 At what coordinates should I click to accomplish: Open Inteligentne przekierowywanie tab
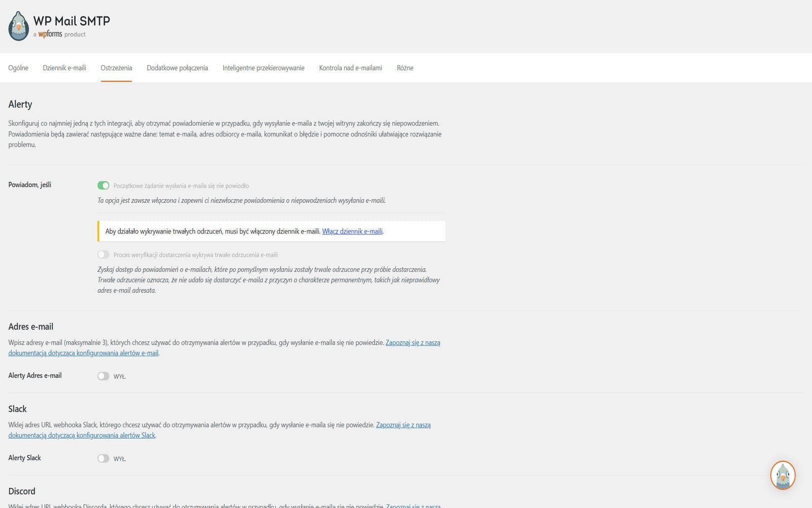tap(263, 68)
